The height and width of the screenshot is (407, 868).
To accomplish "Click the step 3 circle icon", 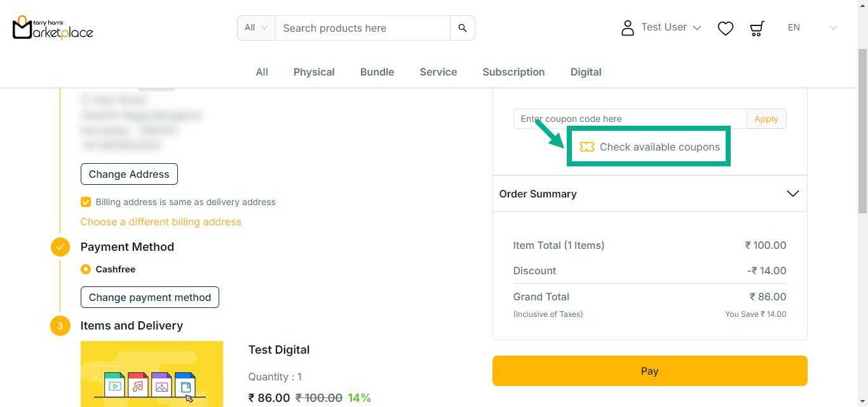I will click(60, 326).
